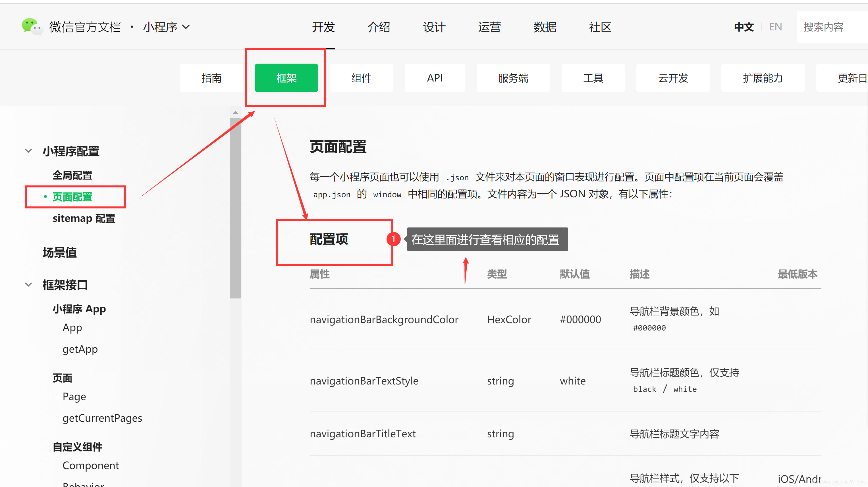Select the 社区 top navigation item
The height and width of the screenshot is (487, 868).
point(600,27)
